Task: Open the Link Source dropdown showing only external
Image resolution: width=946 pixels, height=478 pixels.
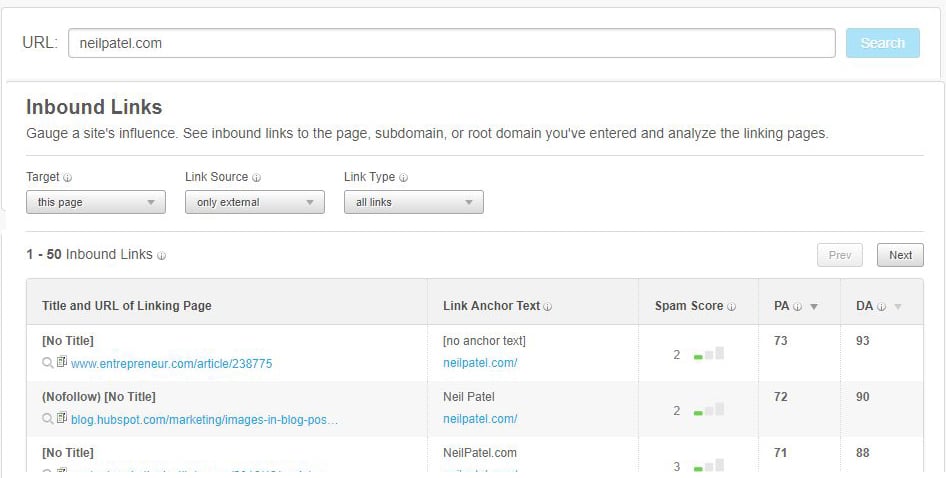Action: (255, 202)
